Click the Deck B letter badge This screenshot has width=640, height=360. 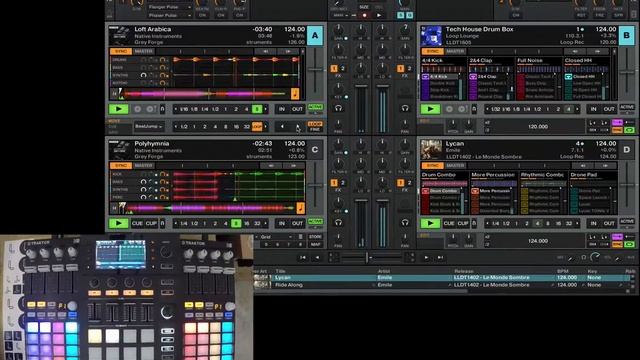click(627, 36)
